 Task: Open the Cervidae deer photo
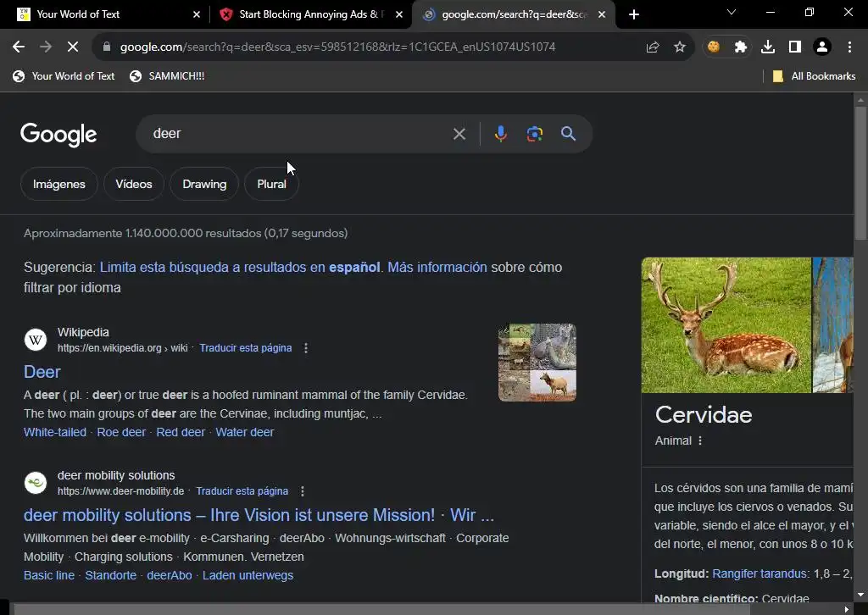tap(726, 325)
